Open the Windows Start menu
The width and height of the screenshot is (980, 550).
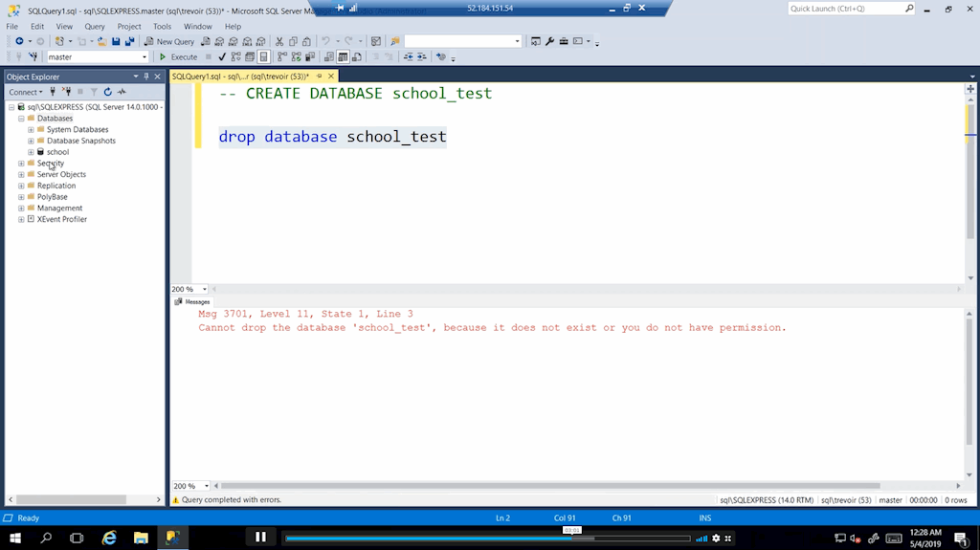15,539
